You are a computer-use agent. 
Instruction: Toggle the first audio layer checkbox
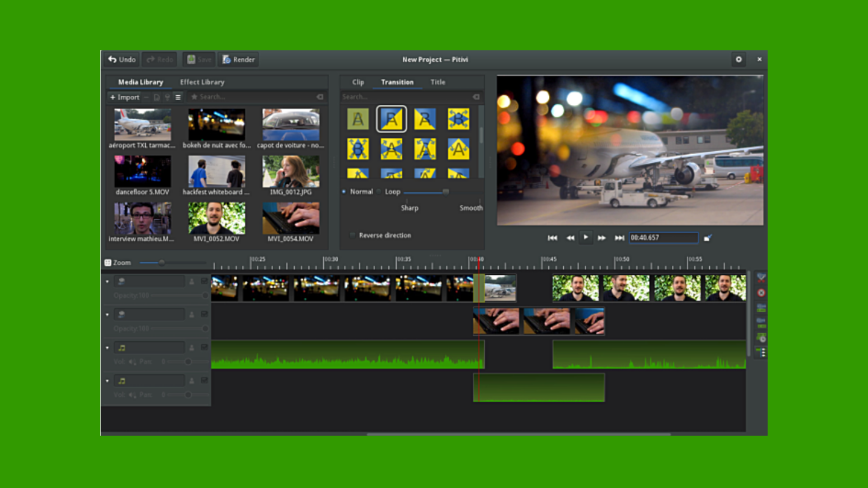pos(204,347)
